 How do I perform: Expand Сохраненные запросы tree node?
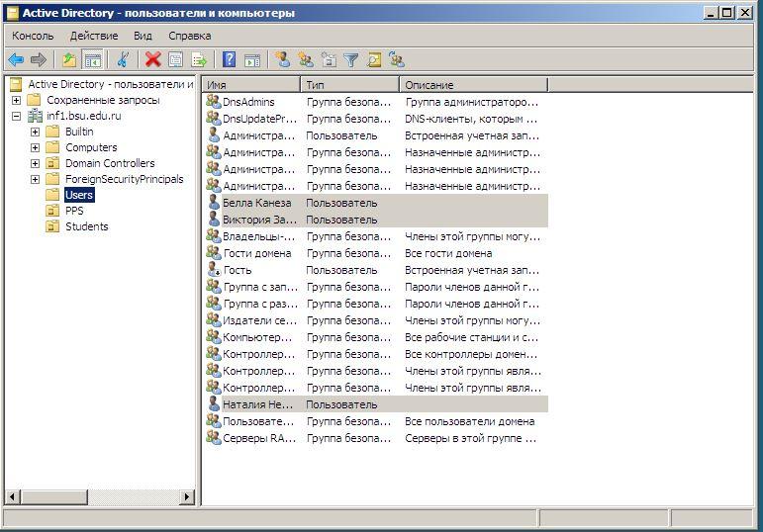[x=16, y=100]
